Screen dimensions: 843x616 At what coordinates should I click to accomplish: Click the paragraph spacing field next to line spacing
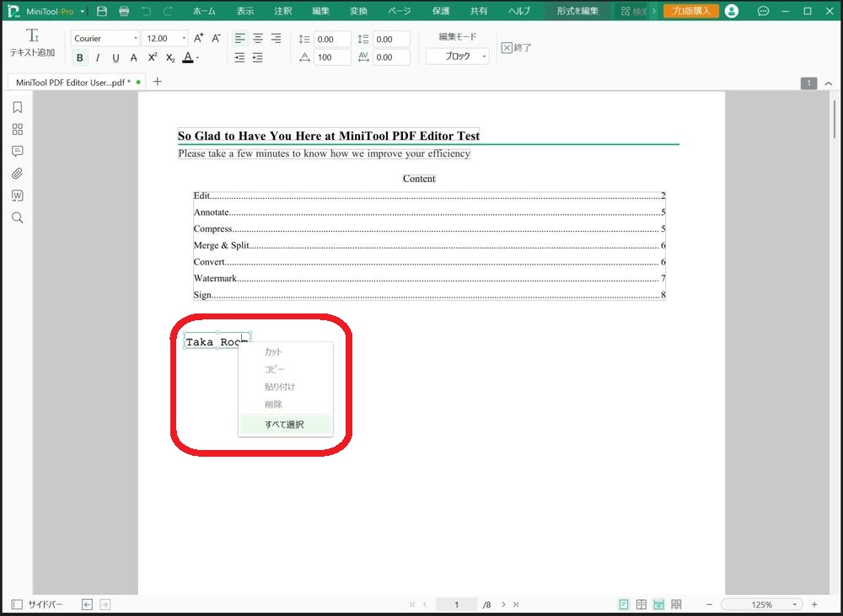point(391,39)
